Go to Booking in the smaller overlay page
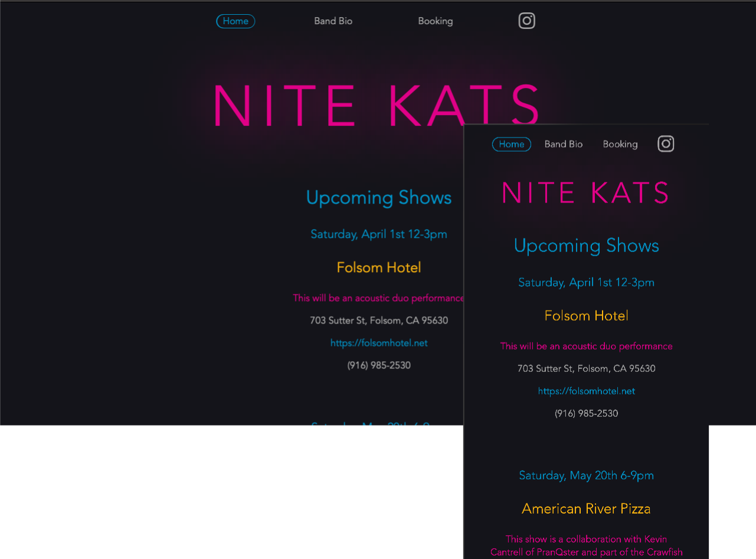This screenshot has width=756, height=559. pyautogui.click(x=620, y=145)
